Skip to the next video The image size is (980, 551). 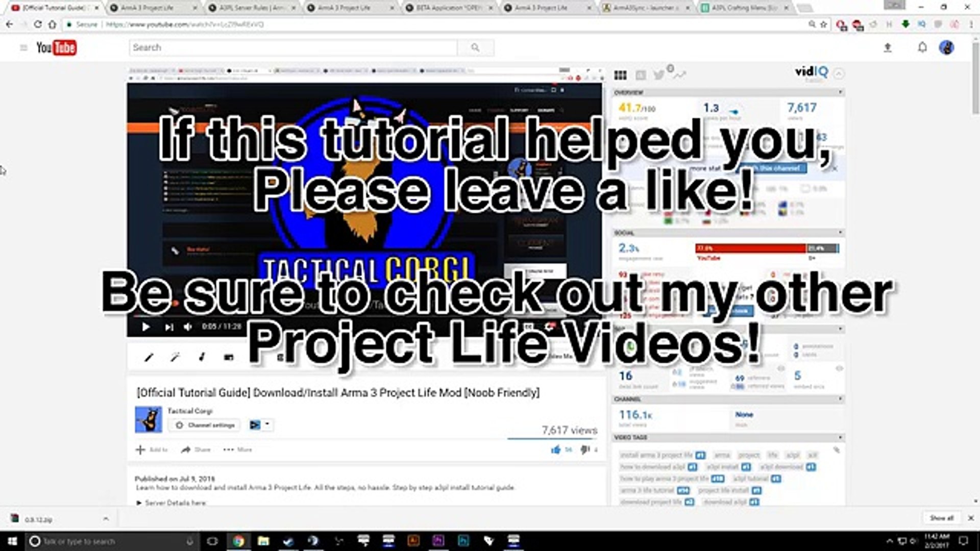point(169,327)
